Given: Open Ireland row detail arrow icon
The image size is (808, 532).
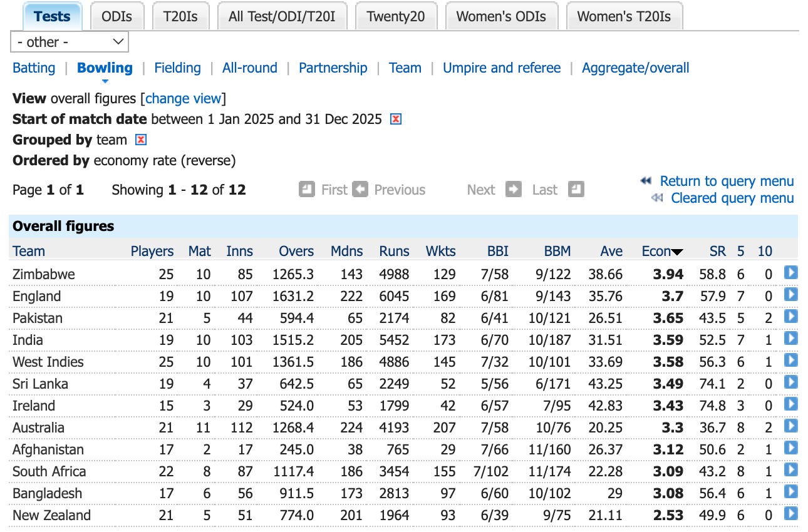Looking at the screenshot, I should (791, 404).
